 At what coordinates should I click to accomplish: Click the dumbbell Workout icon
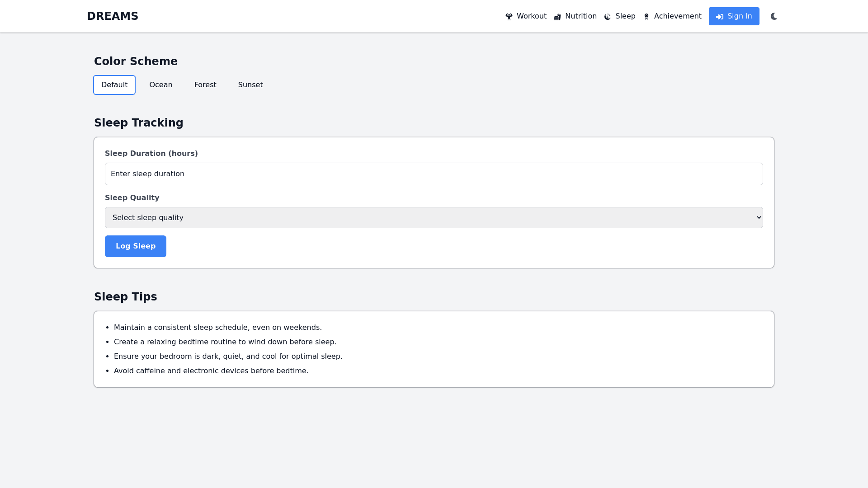point(509,17)
